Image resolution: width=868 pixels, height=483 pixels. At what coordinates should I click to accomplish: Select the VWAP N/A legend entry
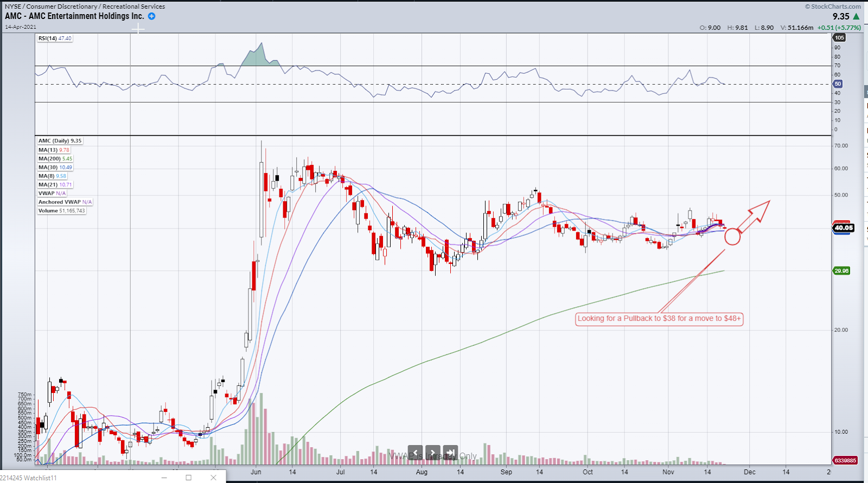(x=52, y=193)
